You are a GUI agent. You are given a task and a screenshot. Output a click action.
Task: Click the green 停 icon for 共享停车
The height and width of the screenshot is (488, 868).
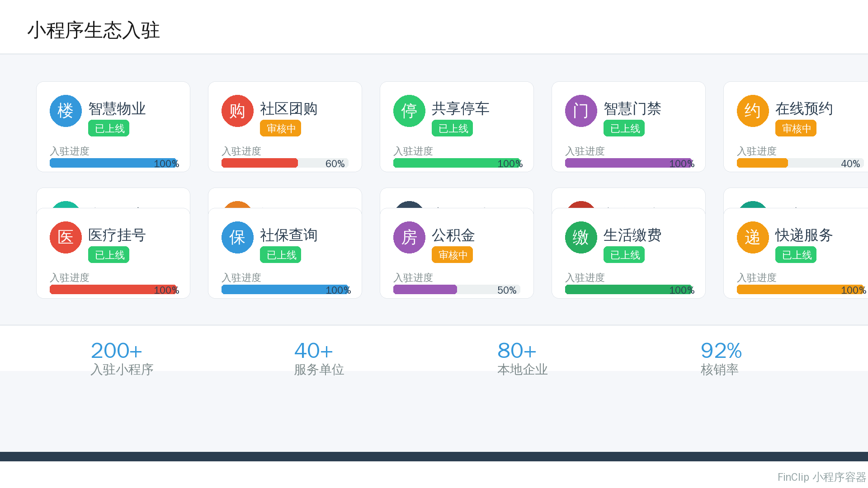coord(409,111)
